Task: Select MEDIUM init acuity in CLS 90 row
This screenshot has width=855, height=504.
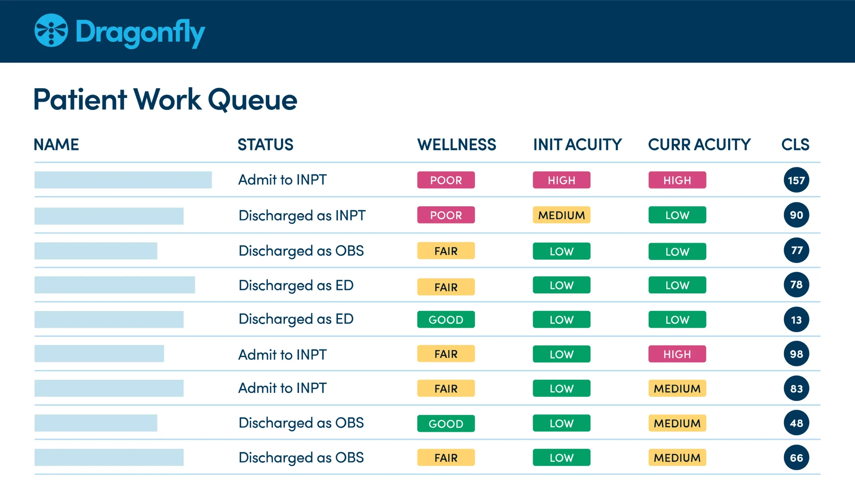Action: [561, 215]
